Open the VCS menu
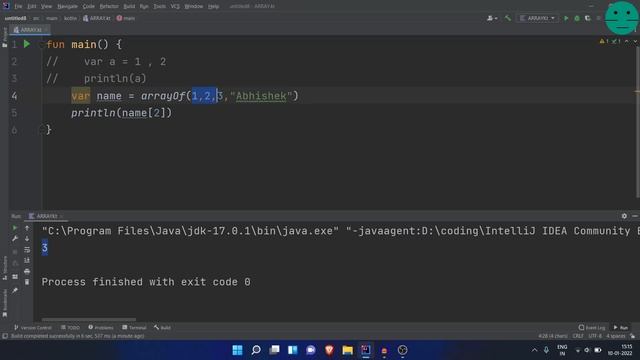Image resolution: width=640 pixels, height=360 pixels. (x=175, y=7)
